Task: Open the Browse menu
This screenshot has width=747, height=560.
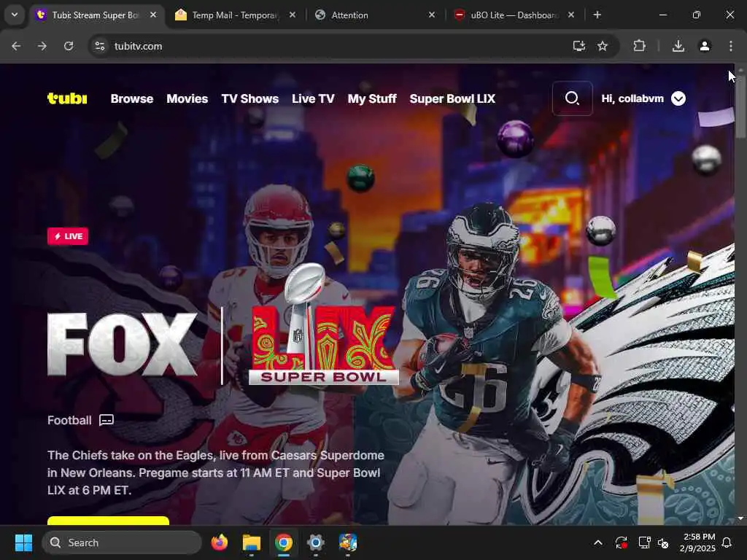Action: pyautogui.click(x=132, y=98)
